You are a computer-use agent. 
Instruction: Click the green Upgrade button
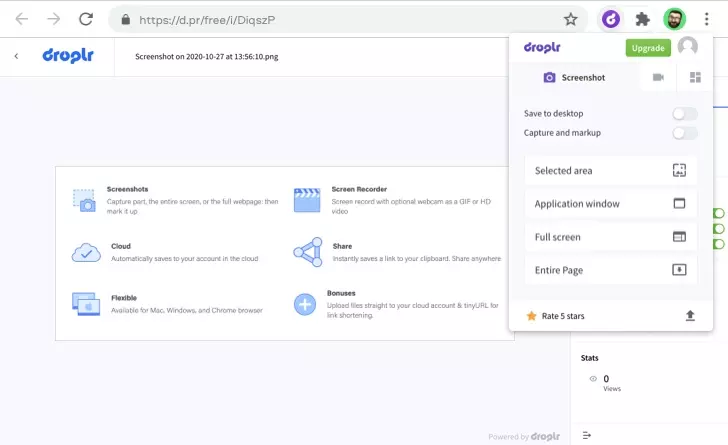coord(648,48)
